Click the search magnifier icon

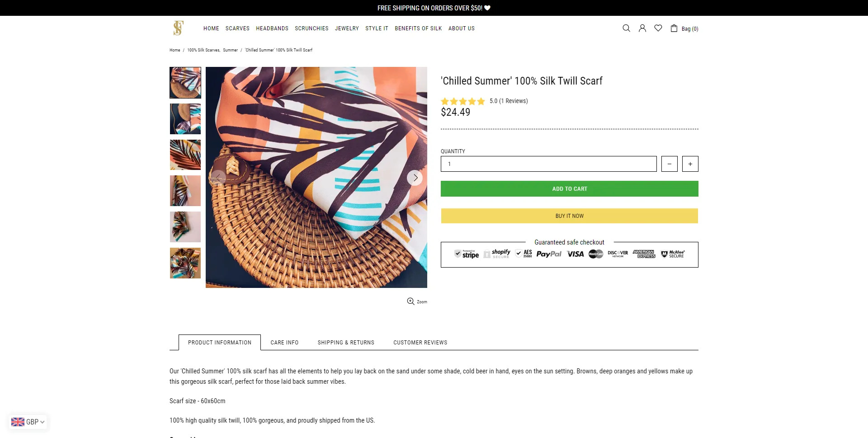coord(626,28)
